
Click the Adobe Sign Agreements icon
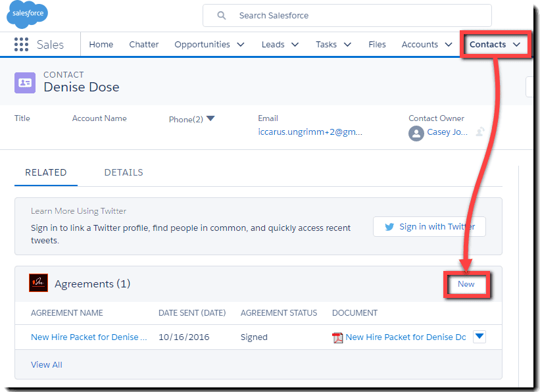pos(39,283)
